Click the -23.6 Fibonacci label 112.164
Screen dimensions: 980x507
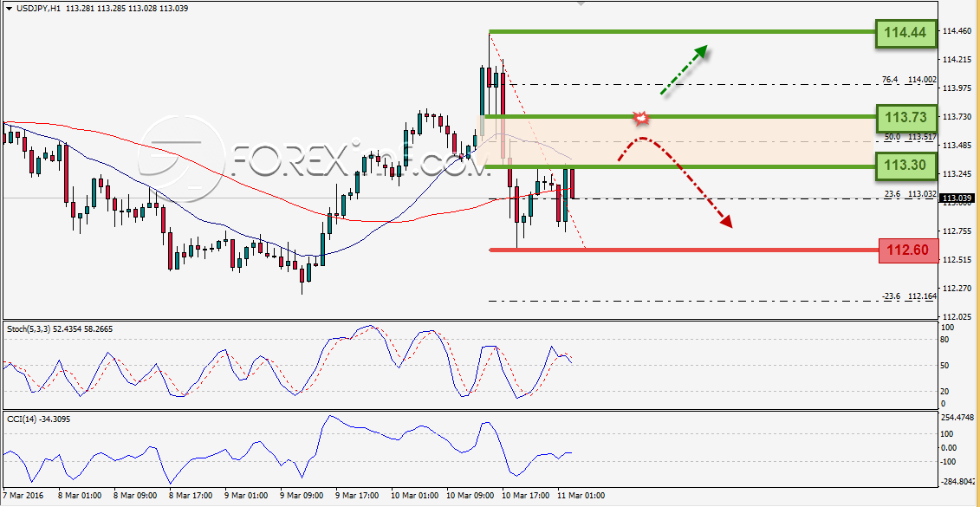coord(908,296)
